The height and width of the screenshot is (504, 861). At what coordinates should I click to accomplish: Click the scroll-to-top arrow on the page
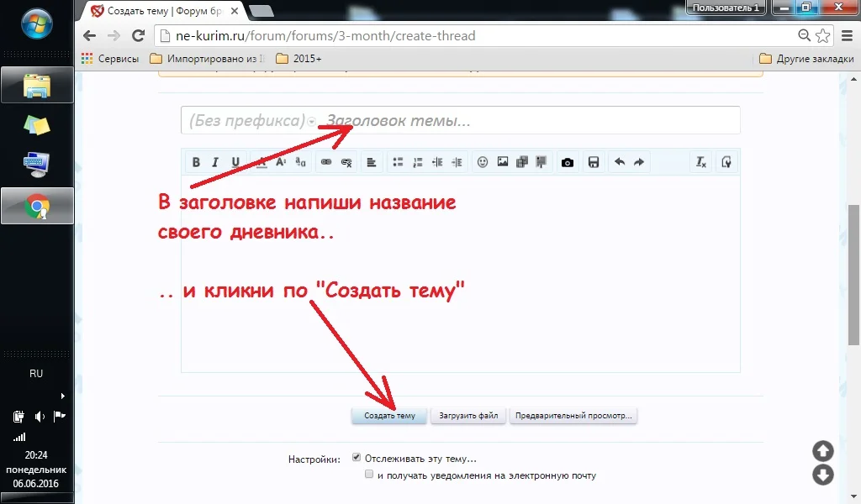coord(822,451)
